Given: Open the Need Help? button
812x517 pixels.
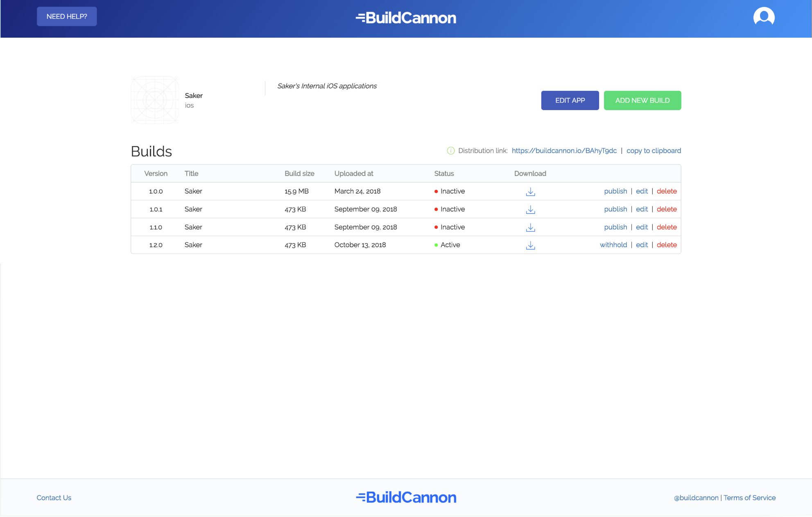Looking at the screenshot, I should 67,16.
